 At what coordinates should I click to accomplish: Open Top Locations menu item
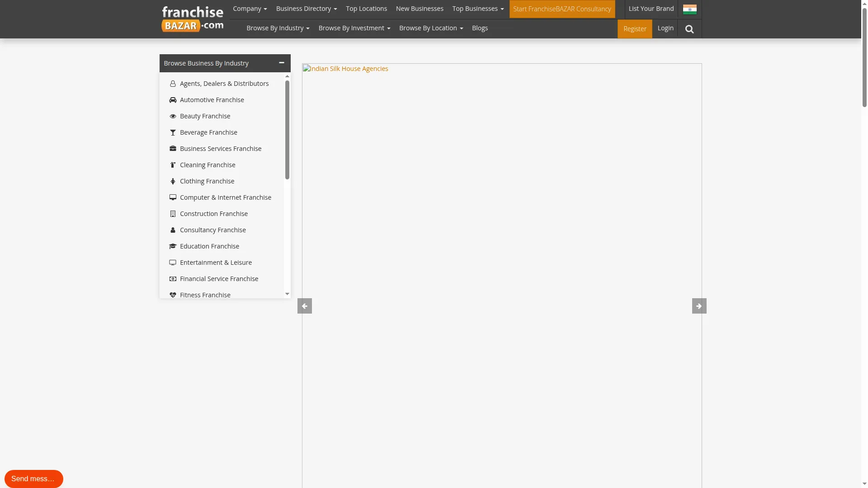(367, 9)
